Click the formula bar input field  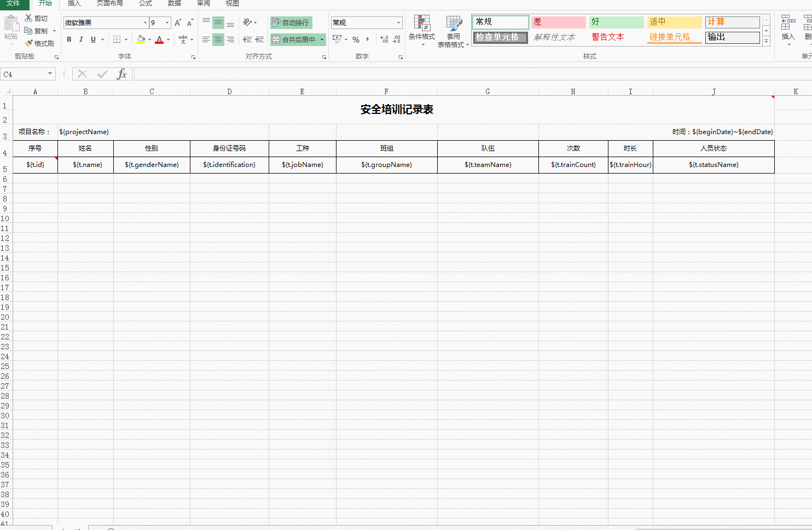(x=473, y=74)
